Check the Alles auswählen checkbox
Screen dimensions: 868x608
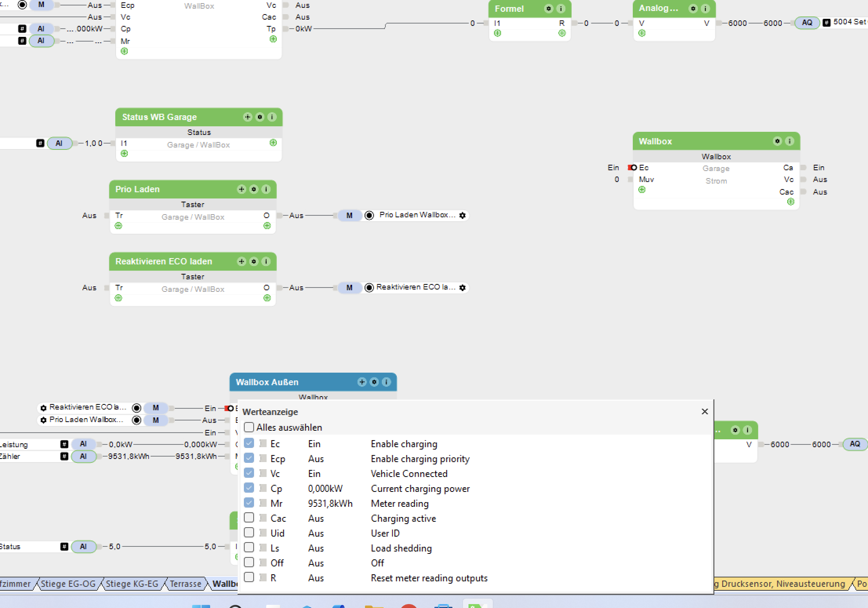(x=249, y=427)
